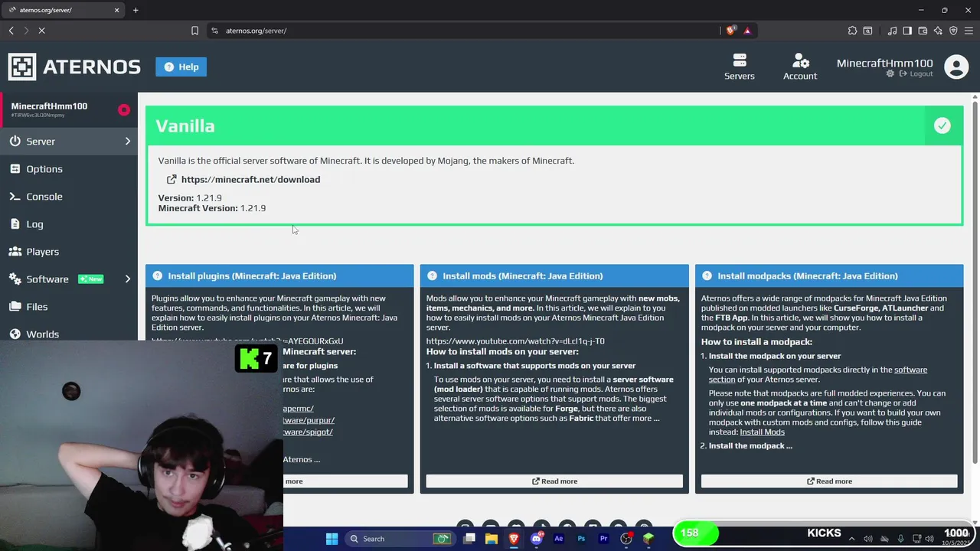Click Read more on Install modpacks card
Image resolution: width=980 pixels, height=551 pixels.
click(829, 481)
